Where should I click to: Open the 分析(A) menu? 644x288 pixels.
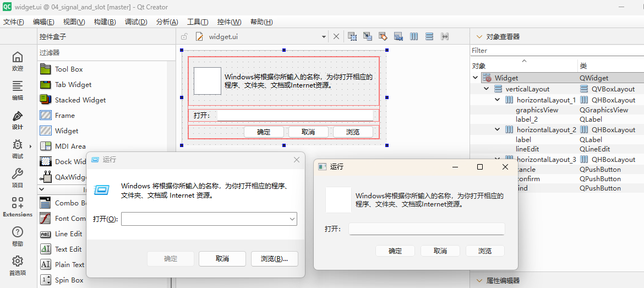click(167, 22)
